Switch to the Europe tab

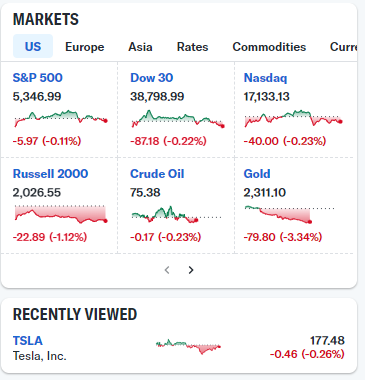(85, 47)
